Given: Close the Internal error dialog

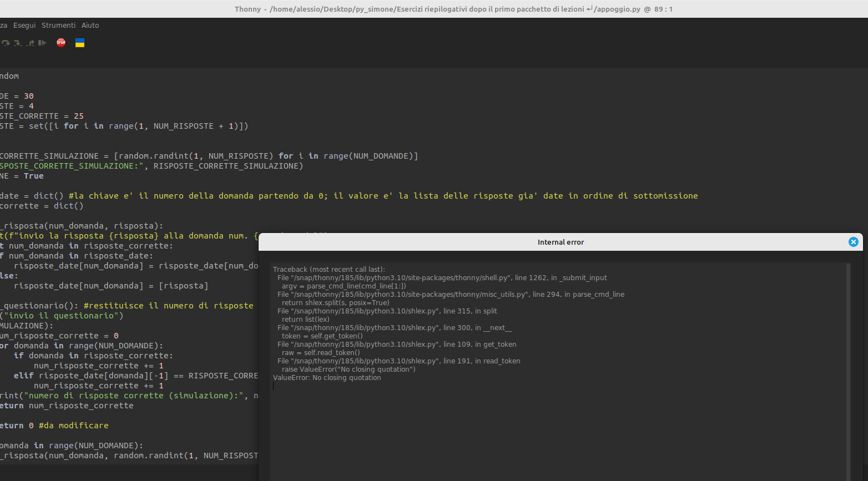Looking at the screenshot, I should 853,241.
